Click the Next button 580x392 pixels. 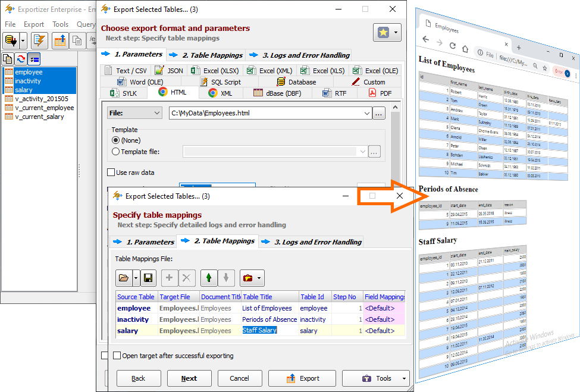(x=189, y=378)
